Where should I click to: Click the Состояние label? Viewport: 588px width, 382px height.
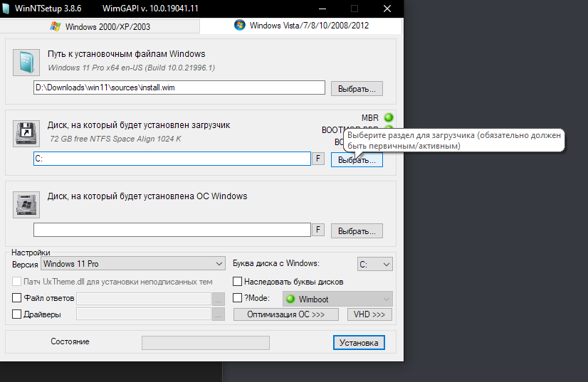tap(70, 341)
